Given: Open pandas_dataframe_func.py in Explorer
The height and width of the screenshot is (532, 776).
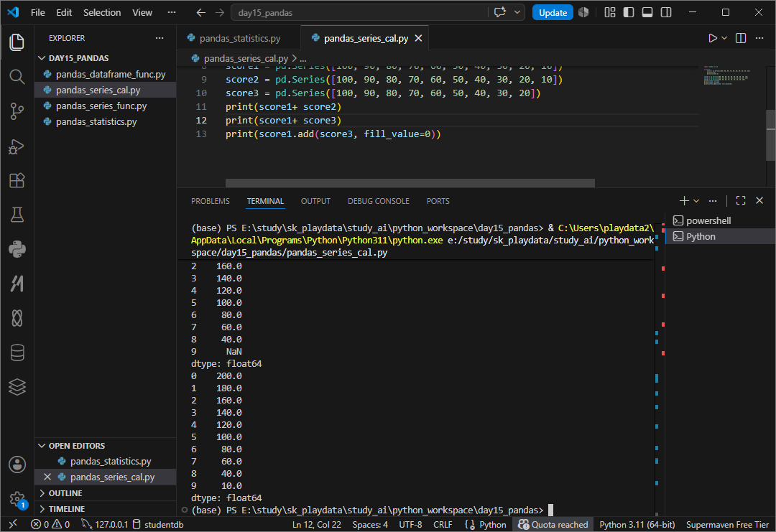Looking at the screenshot, I should pos(105,74).
